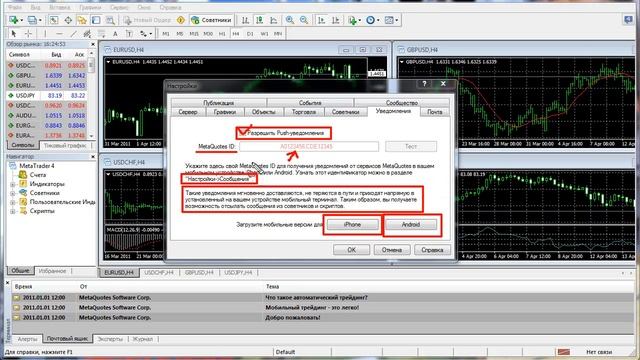Viewport: 640px width, 360px height.
Task: Expand the Скрипты tree node
Action: click(13, 211)
